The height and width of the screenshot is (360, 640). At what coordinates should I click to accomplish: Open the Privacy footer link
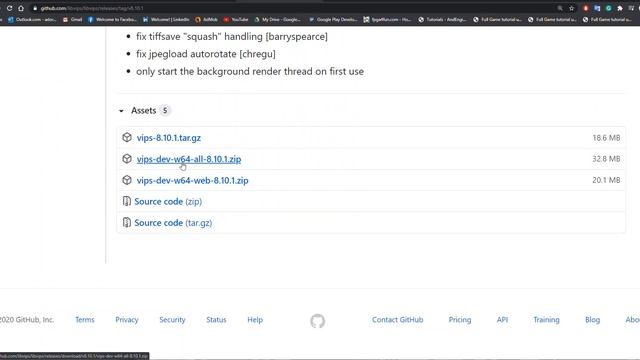(127, 320)
